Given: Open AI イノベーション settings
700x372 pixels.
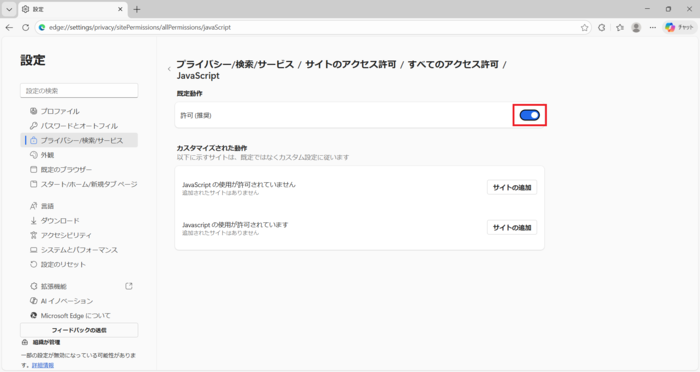Looking at the screenshot, I should tap(79, 301).
